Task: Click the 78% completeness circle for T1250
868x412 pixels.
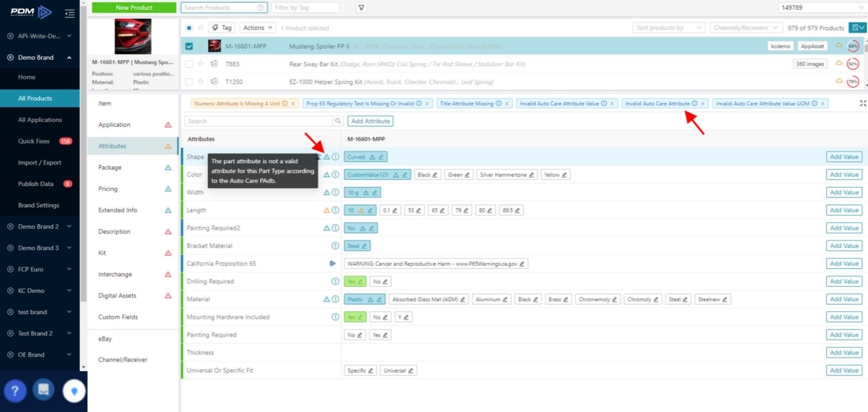Action: 853,81
